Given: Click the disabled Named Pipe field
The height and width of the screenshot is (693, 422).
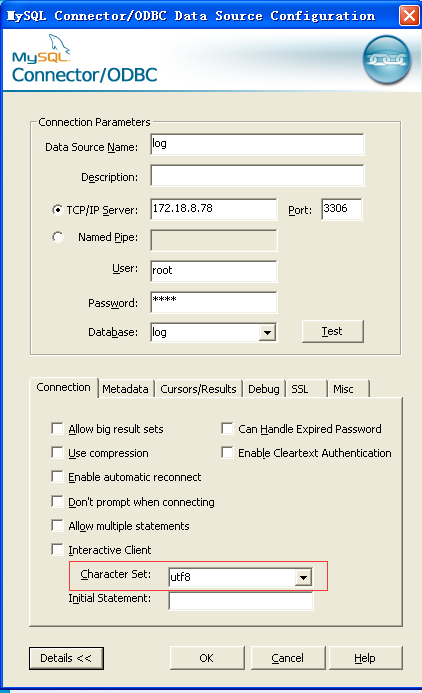Looking at the screenshot, I should tap(214, 240).
